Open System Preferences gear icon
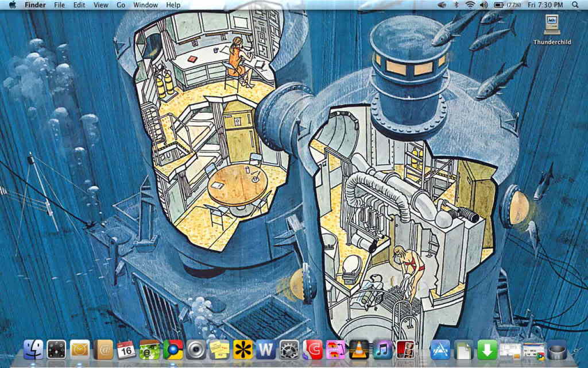Image resolution: width=588 pixels, height=368 pixels. click(x=289, y=350)
